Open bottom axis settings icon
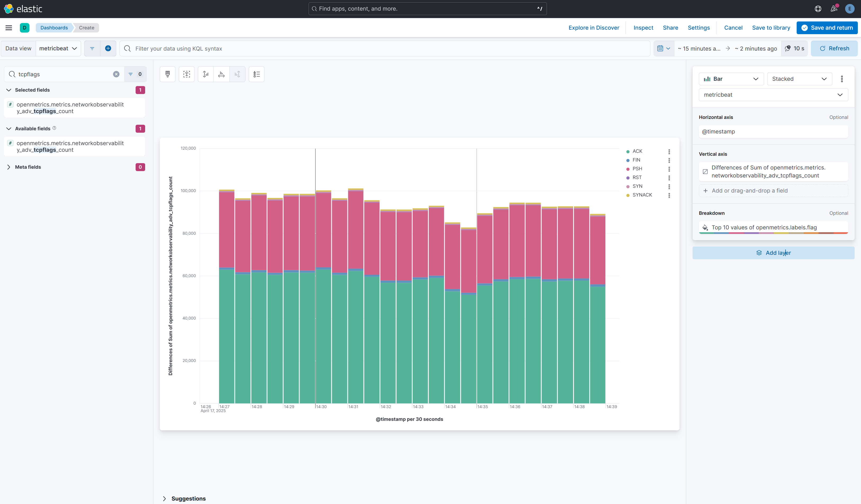Screen dimensions: 861x504 click(x=221, y=74)
